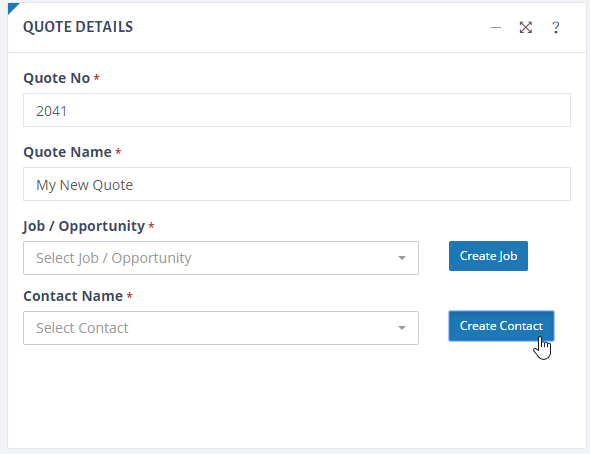Click the blue corner triangle marker
The height and width of the screenshot is (454, 590).
pyautogui.click(x=12, y=8)
